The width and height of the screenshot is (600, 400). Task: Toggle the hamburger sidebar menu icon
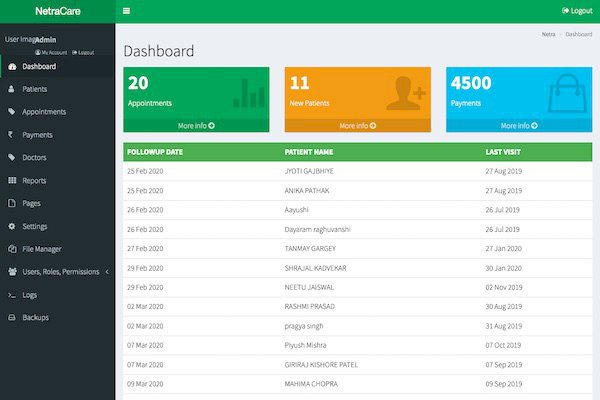[x=126, y=11]
